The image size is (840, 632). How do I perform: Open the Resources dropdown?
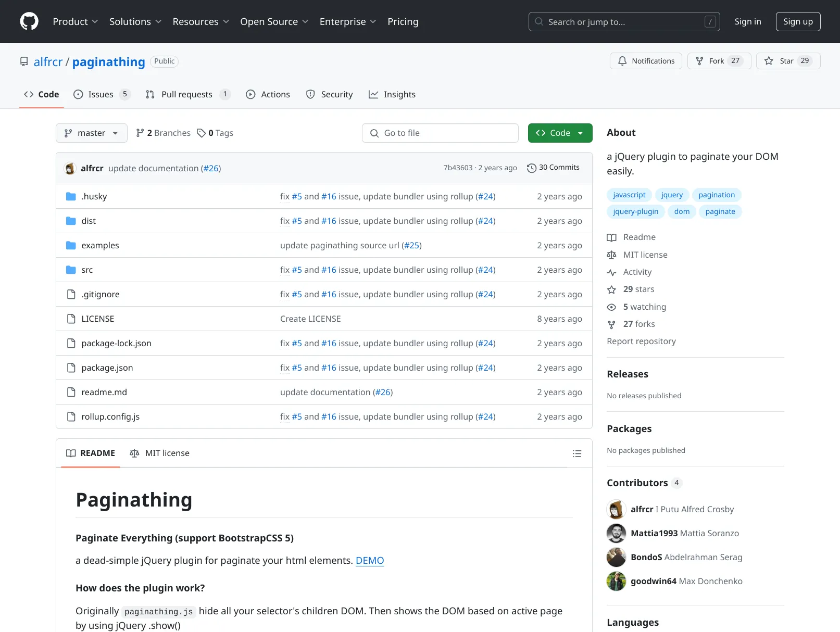[201, 21]
